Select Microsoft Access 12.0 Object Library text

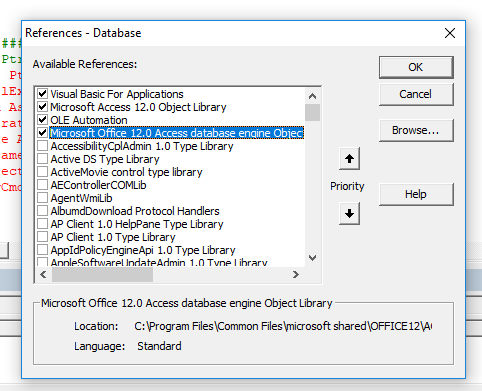tap(138, 107)
